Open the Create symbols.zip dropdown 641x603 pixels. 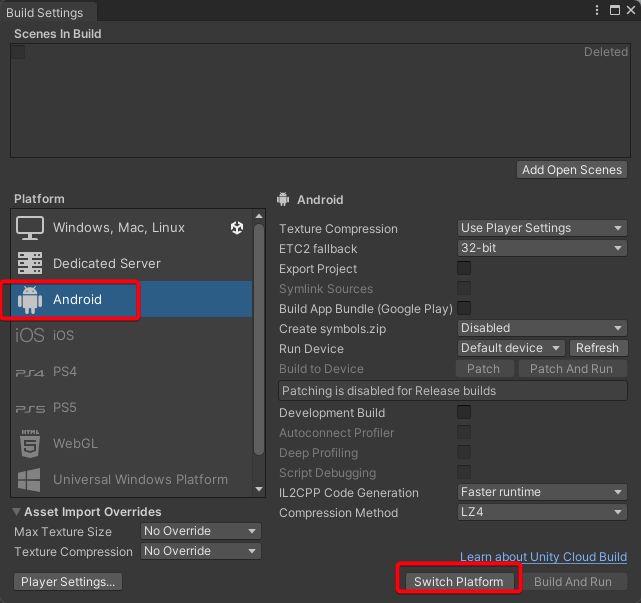click(x=542, y=328)
